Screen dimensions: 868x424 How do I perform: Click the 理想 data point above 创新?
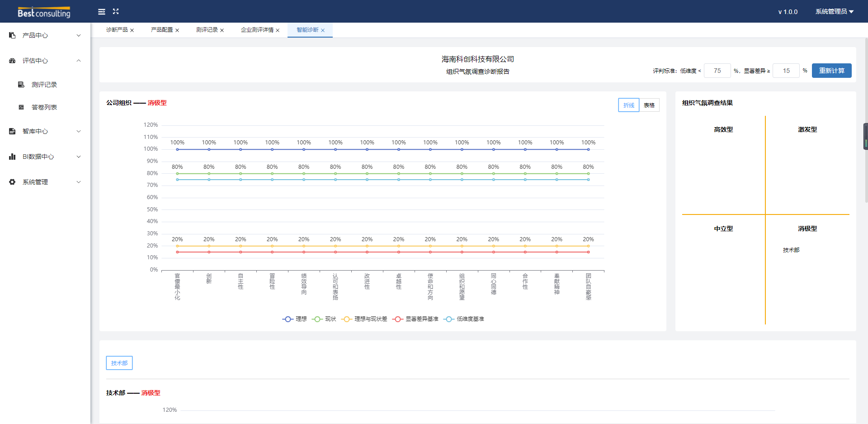[x=209, y=149]
